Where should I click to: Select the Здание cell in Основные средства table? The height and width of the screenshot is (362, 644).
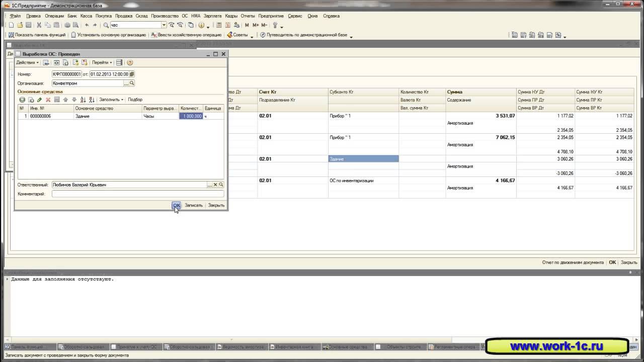pyautogui.click(x=108, y=116)
